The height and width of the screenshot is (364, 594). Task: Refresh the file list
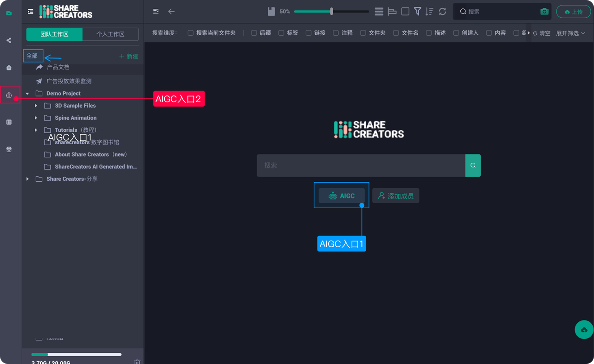point(443,11)
